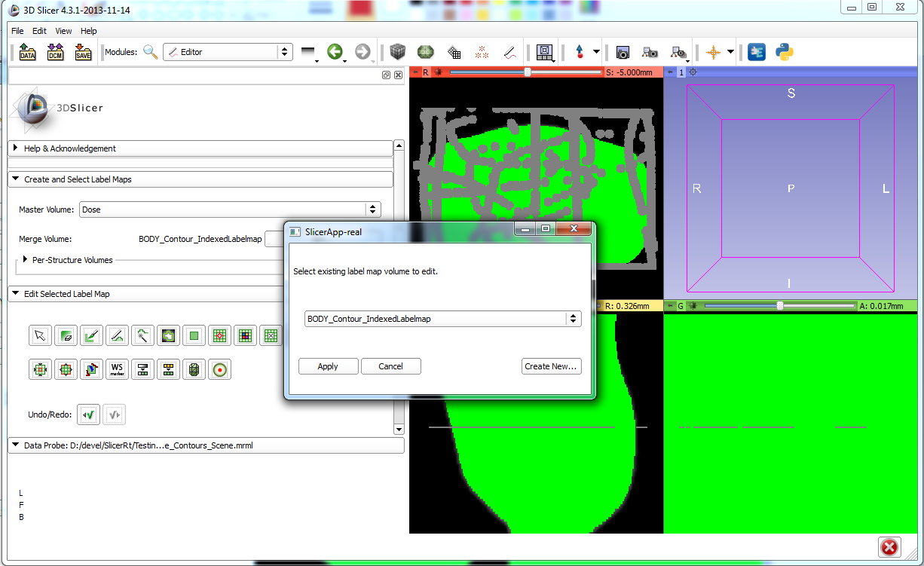
Task: Open the File menu
Action: (17, 31)
